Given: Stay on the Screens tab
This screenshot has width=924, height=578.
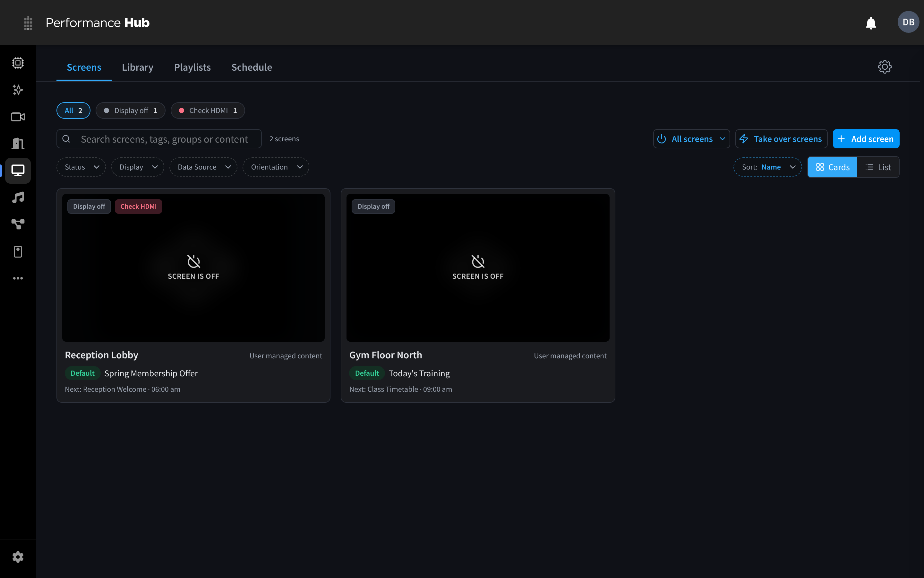Looking at the screenshot, I should pyautogui.click(x=84, y=67).
